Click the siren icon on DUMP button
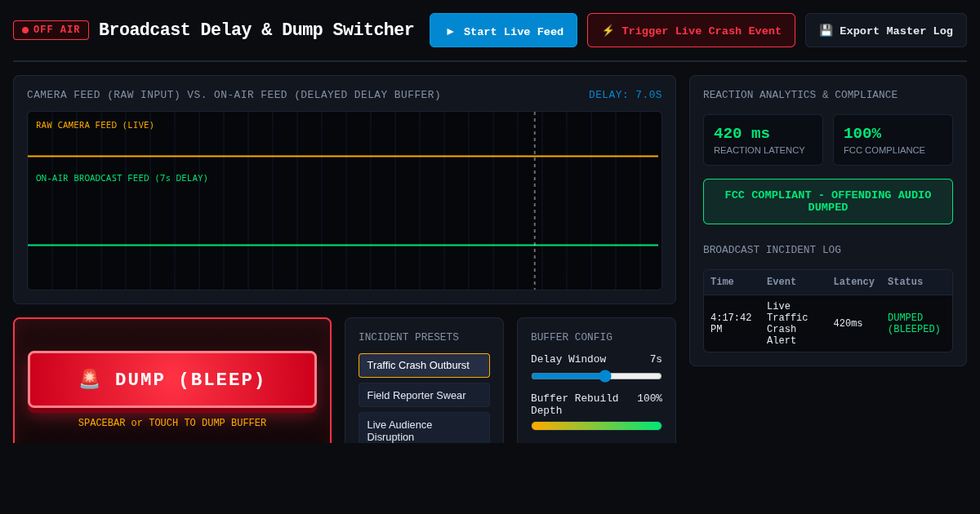Screen dimensions: 980x514 pos(90,379)
